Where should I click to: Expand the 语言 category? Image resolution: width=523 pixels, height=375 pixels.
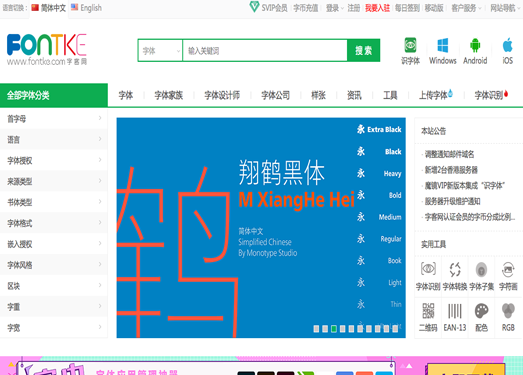(54, 139)
